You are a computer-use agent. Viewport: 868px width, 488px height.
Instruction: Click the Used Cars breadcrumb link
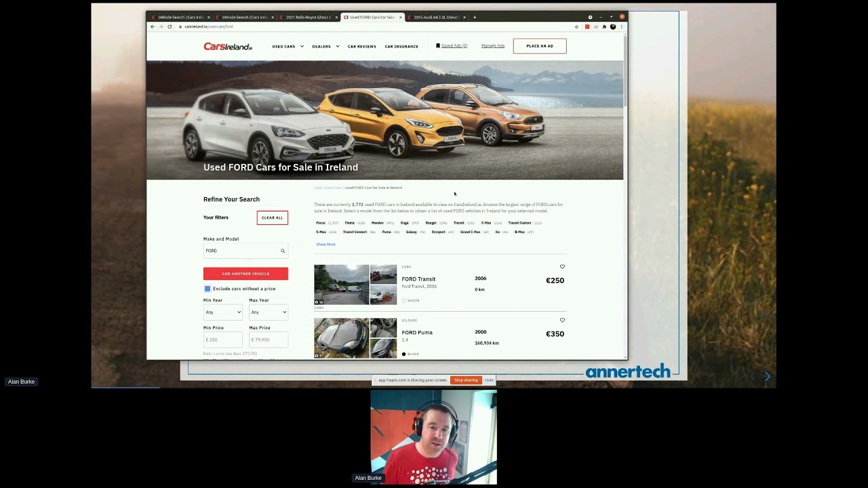click(x=333, y=188)
